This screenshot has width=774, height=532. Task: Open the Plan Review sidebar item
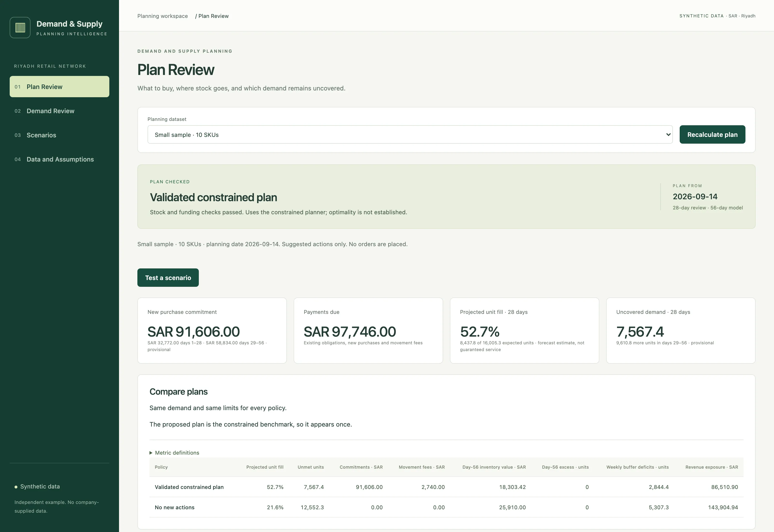click(x=59, y=87)
